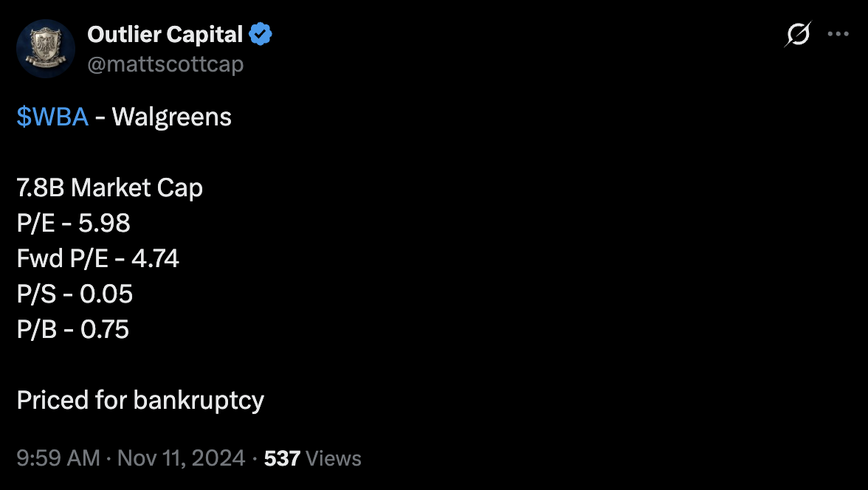Open the @mattscottcap handle link
The width and height of the screenshot is (868, 490).
[x=165, y=64]
